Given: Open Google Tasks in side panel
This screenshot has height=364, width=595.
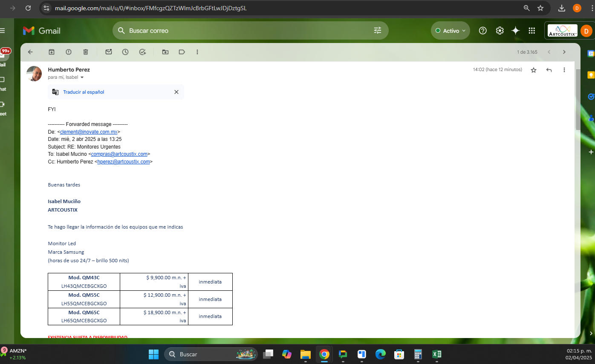Looking at the screenshot, I should [x=591, y=97].
